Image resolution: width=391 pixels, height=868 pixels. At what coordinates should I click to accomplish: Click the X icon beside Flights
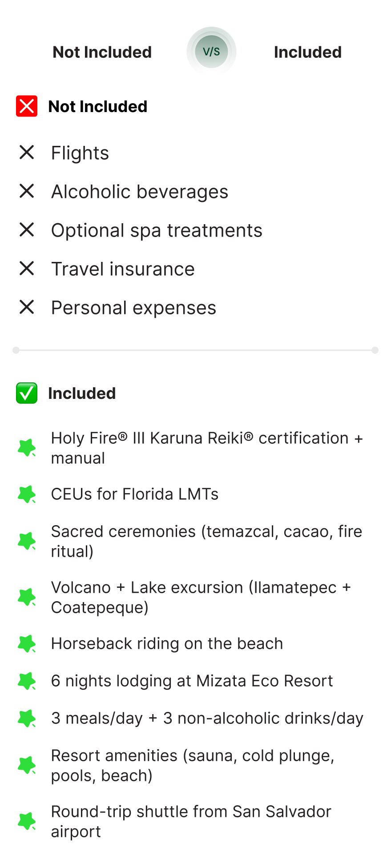27,153
